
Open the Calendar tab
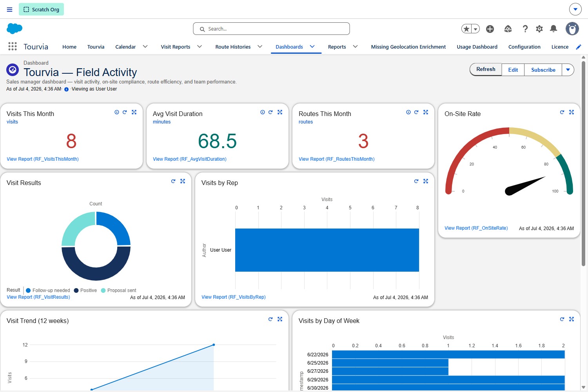click(x=125, y=47)
